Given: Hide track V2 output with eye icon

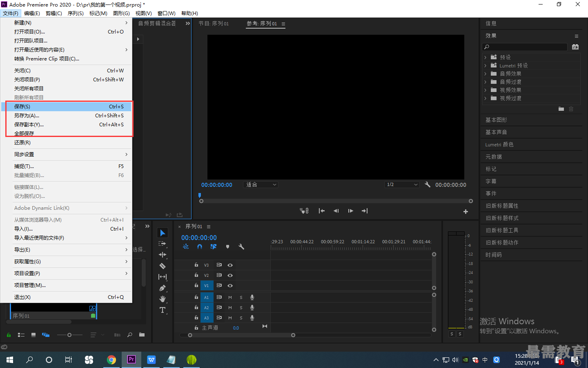Looking at the screenshot, I should [230, 275].
